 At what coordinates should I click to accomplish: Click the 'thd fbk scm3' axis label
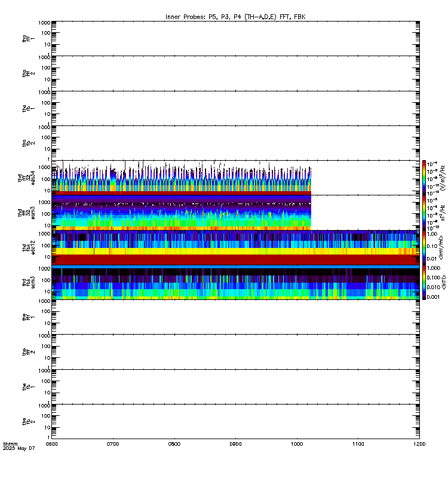pyautogui.click(x=28, y=282)
